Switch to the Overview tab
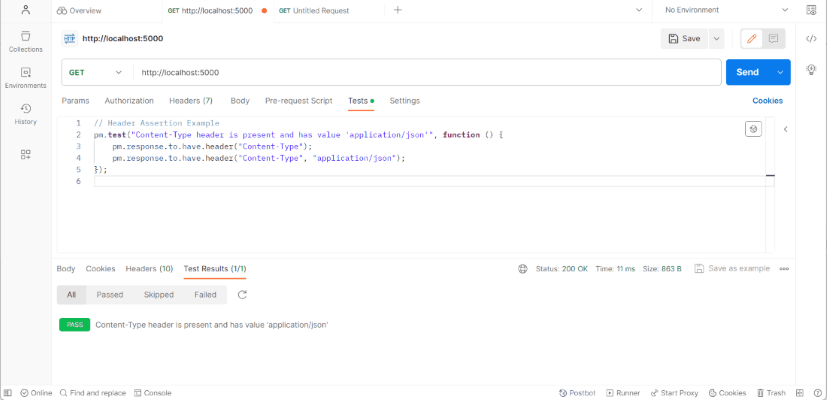 click(x=79, y=11)
